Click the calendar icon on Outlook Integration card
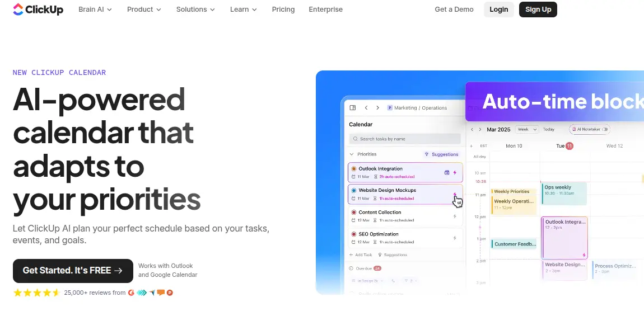 (x=447, y=172)
